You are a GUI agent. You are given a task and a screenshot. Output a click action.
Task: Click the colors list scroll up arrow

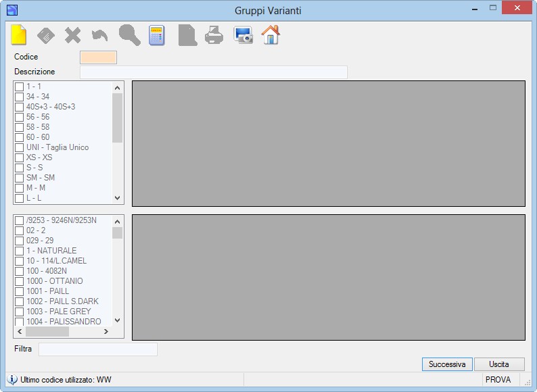point(118,222)
